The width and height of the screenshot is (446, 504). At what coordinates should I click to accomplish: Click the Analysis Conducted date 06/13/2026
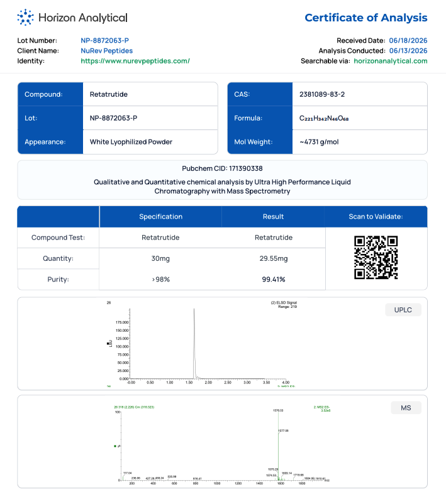[x=408, y=51]
